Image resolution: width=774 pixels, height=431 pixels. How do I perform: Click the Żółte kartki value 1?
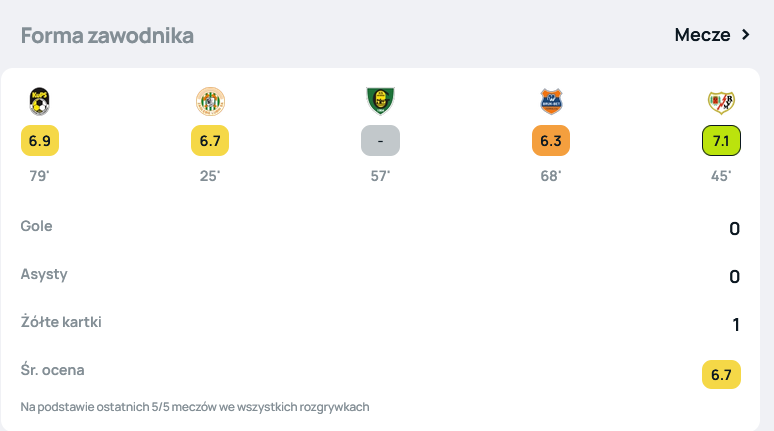point(735,325)
